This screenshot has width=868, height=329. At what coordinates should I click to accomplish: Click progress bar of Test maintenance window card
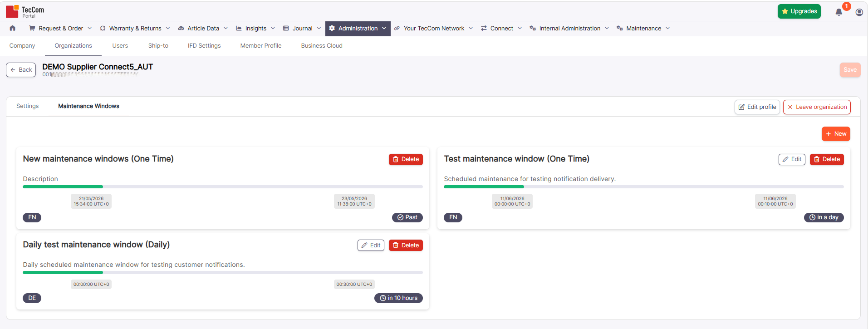(644, 187)
